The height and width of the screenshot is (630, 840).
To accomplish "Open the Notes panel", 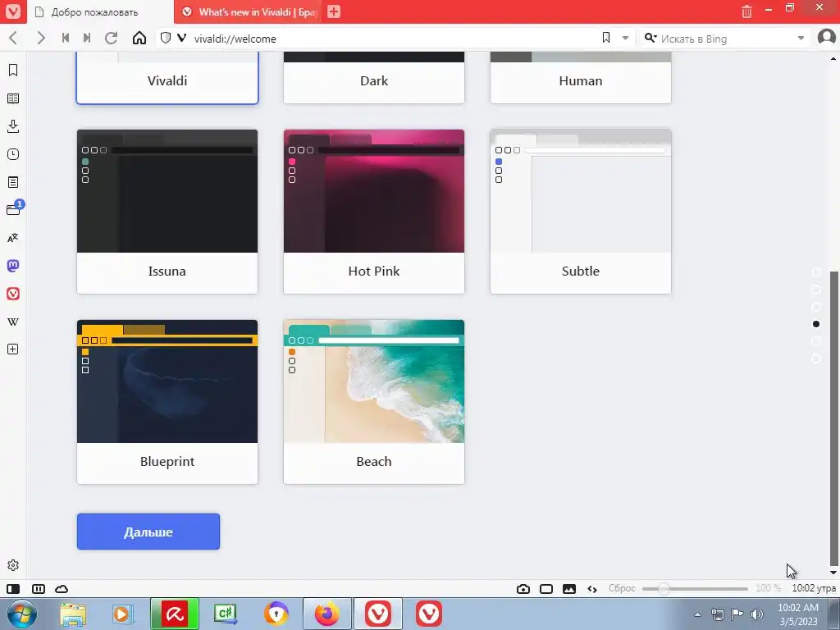I will pyautogui.click(x=13, y=182).
